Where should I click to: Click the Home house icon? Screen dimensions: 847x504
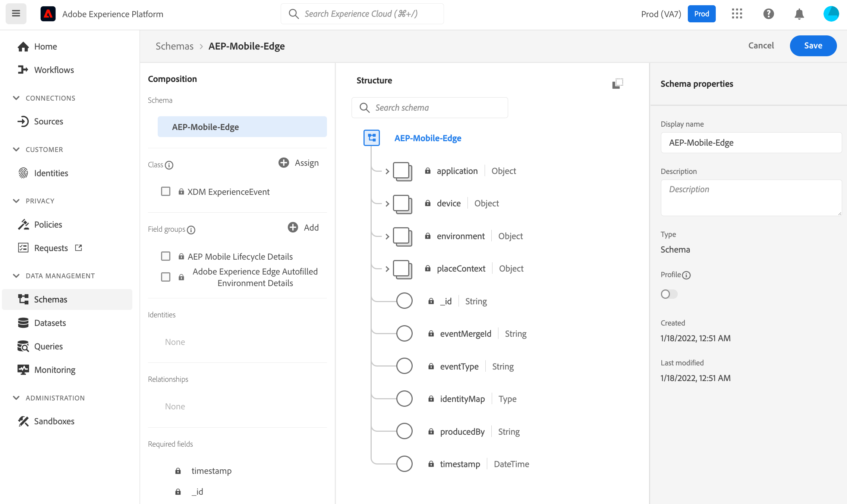(x=23, y=47)
